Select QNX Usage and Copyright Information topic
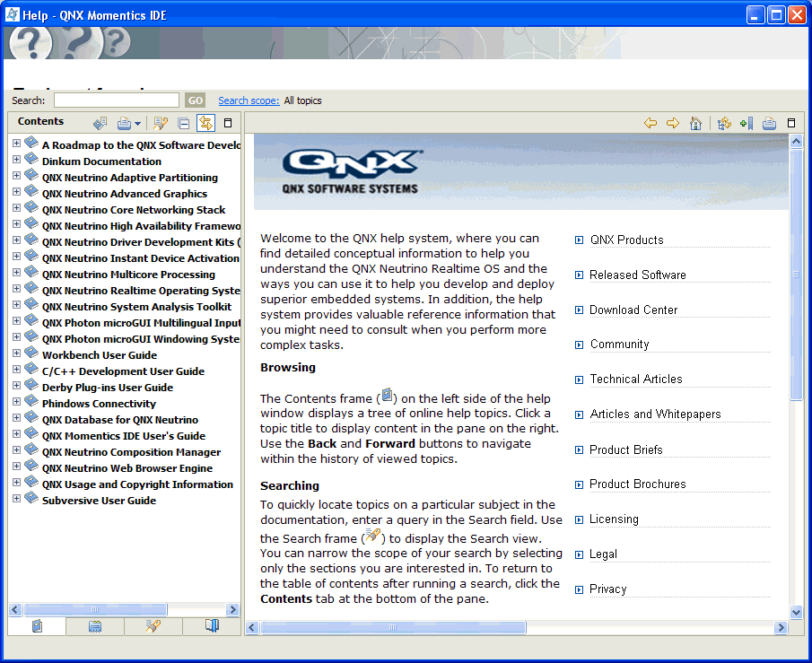The image size is (812, 663). coord(138,484)
